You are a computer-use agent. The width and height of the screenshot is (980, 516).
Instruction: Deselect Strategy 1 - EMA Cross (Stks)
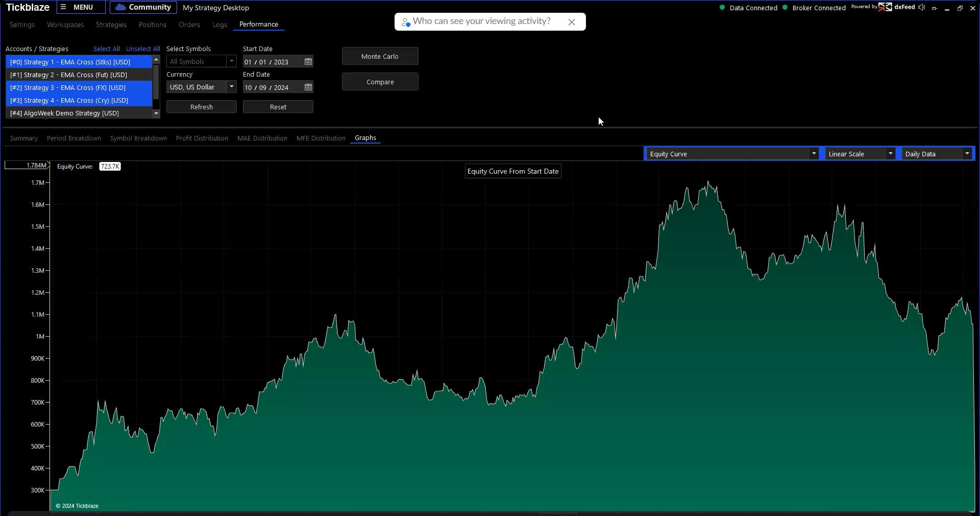coord(70,62)
